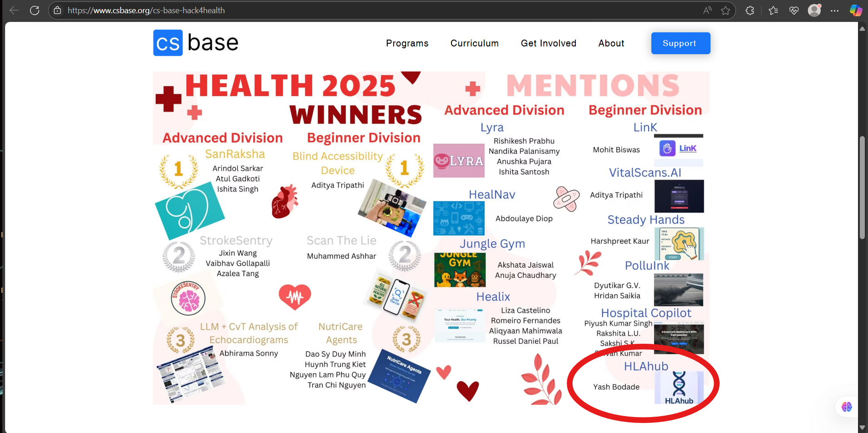Click the HealNav project title
The width and height of the screenshot is (868, 433).
click(492, 194)
